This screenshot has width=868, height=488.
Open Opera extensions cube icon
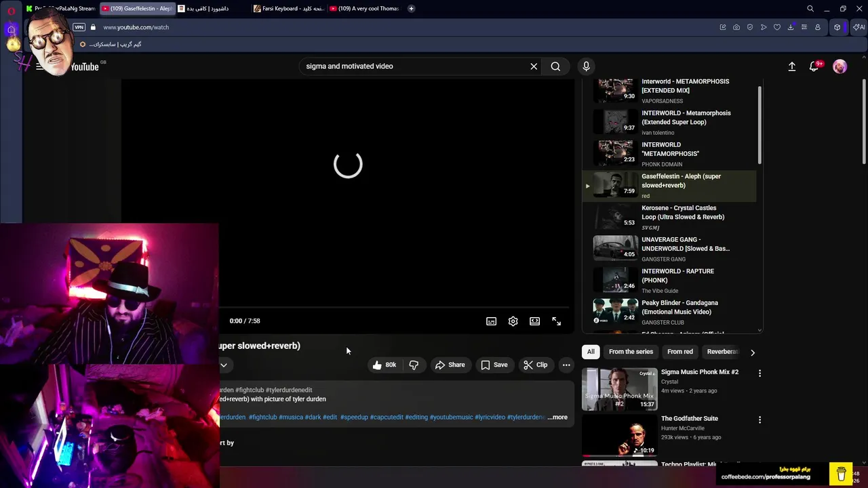coord(837,27)
